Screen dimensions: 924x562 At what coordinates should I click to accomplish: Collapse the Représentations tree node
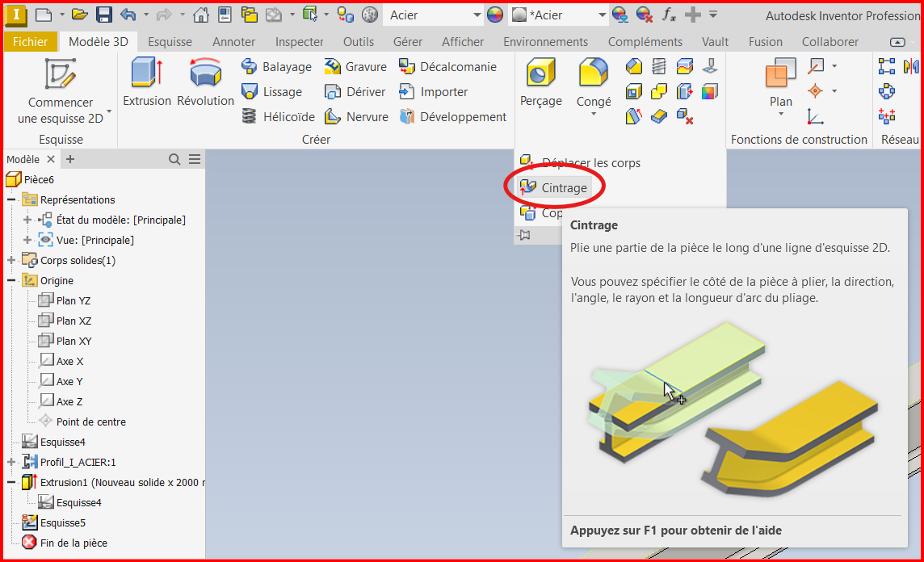coord(11,200)
